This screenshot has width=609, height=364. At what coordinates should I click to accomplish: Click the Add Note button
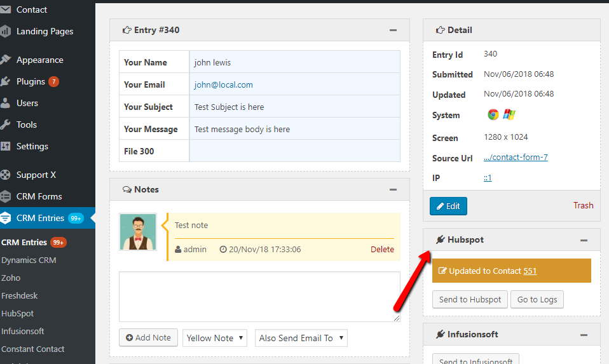pos(148,337)
